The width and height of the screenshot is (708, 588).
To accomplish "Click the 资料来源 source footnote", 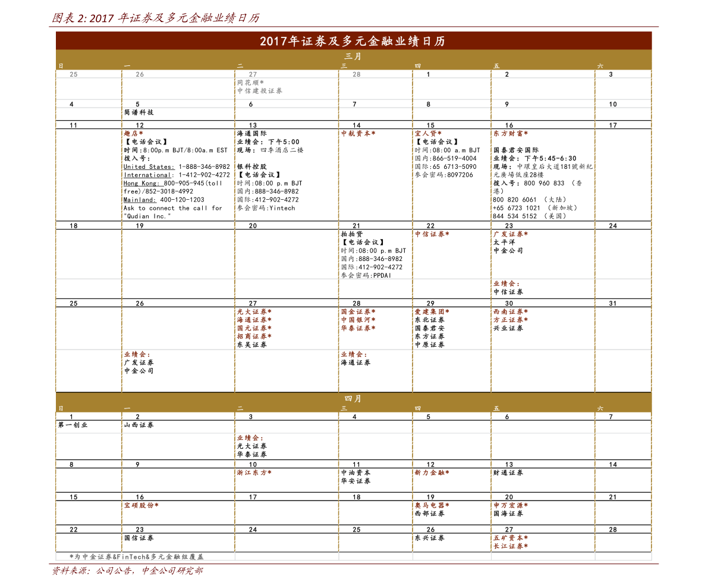I will pos(127,571).
